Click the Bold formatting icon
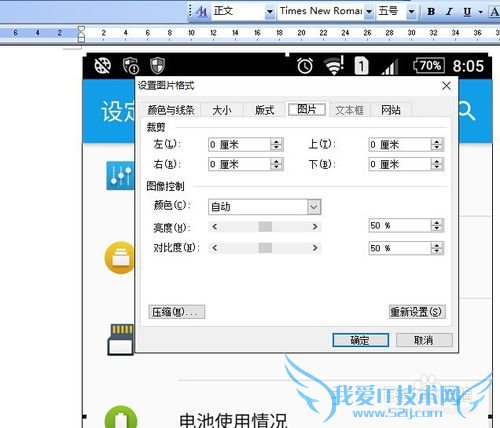Viewport: 500px width, 428px height. coord(431,11)
